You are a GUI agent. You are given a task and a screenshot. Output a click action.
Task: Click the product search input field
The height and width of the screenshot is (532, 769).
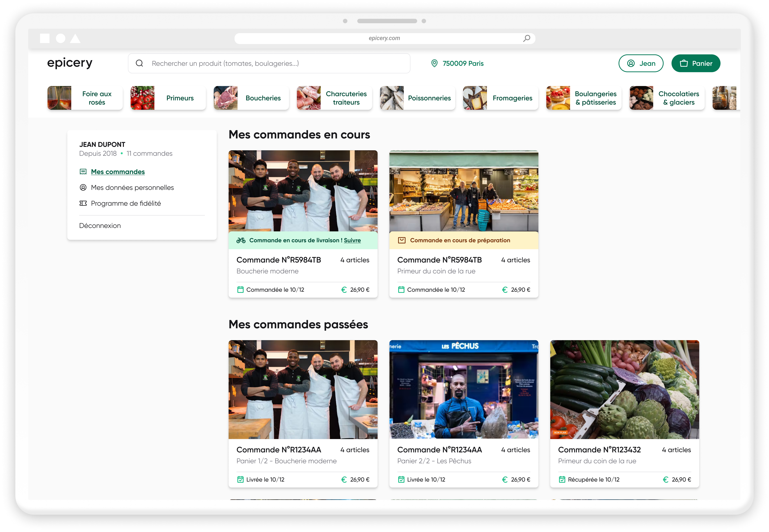273,63
